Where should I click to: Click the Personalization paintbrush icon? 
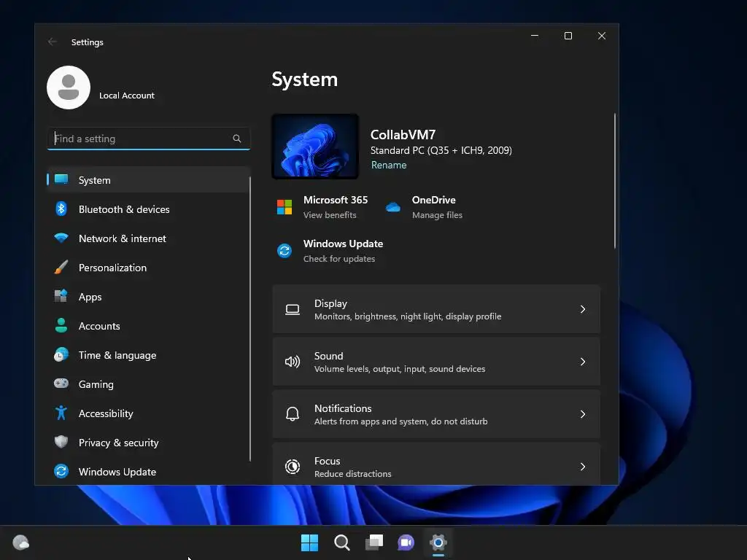tap(61, 267)
